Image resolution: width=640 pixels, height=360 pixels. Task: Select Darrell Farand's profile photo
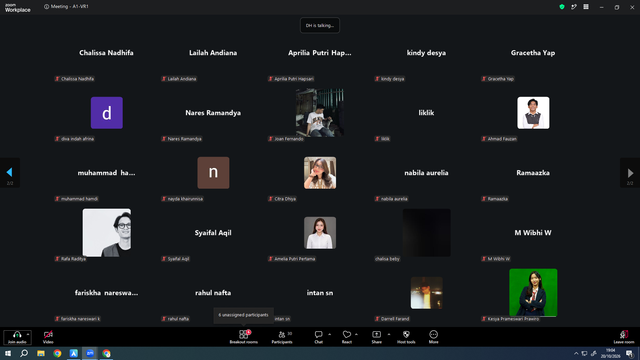tap(427, 293)
